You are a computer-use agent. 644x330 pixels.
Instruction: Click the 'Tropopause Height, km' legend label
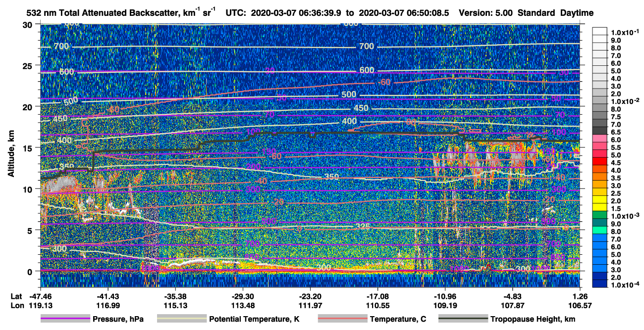tap(533, 320)
